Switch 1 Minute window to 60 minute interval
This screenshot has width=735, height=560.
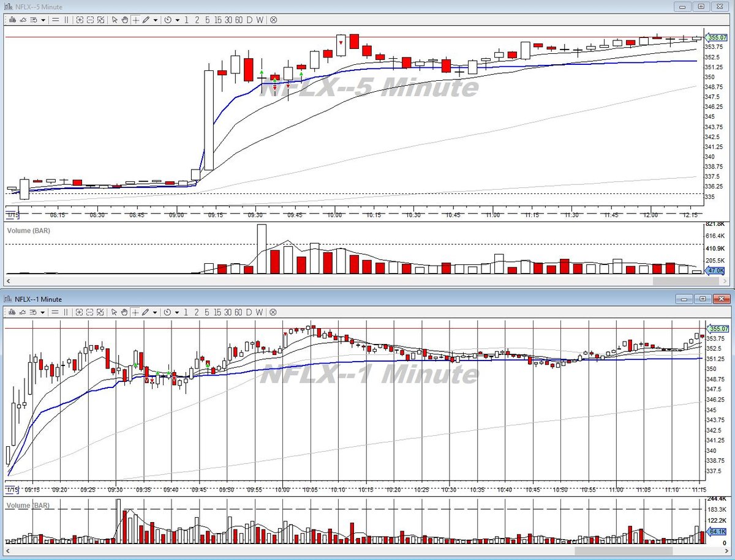(239, 312)
